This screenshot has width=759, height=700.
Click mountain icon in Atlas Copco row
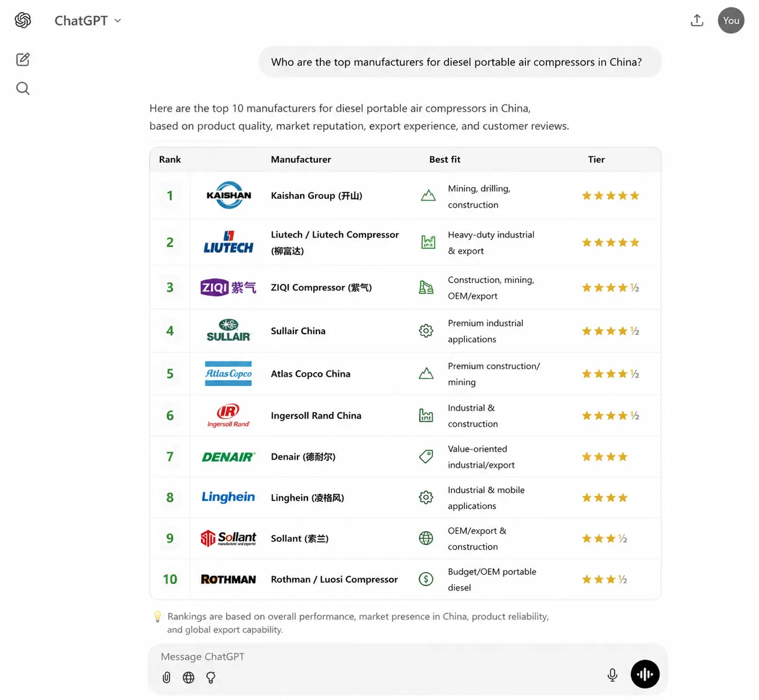(426, 373)
